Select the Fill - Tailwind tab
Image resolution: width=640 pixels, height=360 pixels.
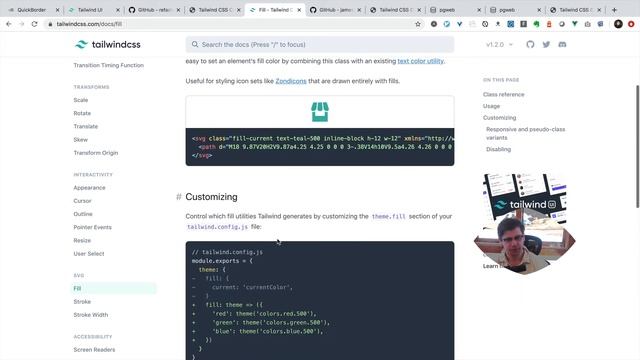(274, 10)
